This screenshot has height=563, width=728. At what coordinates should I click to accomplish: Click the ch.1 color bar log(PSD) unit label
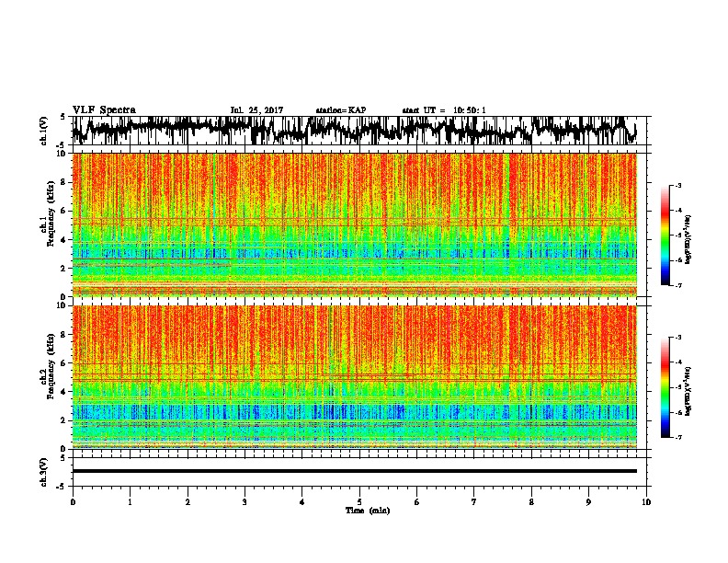click(x=688, y=239)
